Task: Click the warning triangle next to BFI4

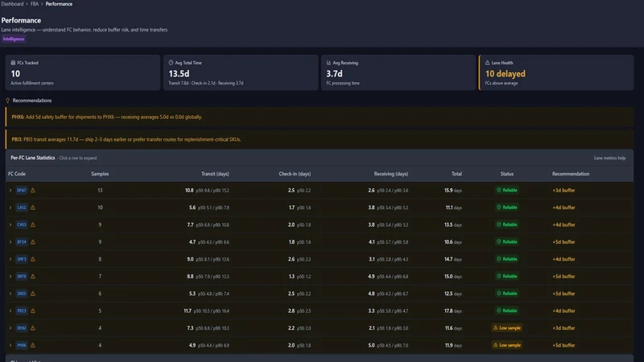Action: coord(33,242)
